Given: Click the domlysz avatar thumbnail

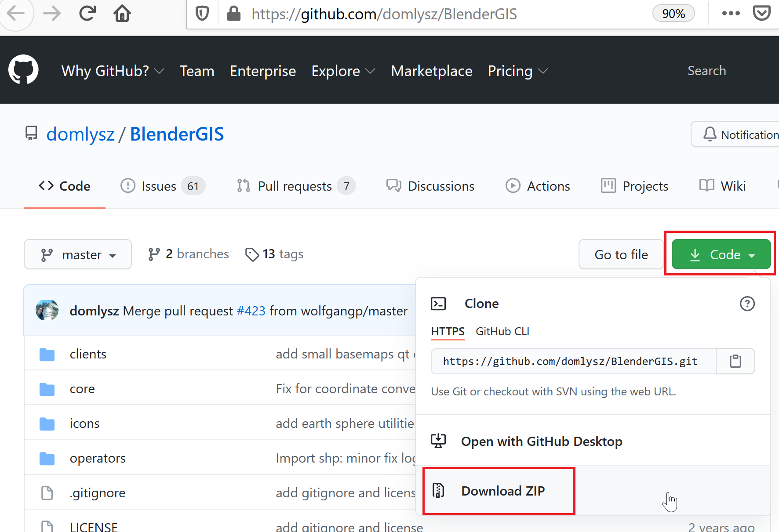Looking at the screenshot, I should tap(47, 311).
